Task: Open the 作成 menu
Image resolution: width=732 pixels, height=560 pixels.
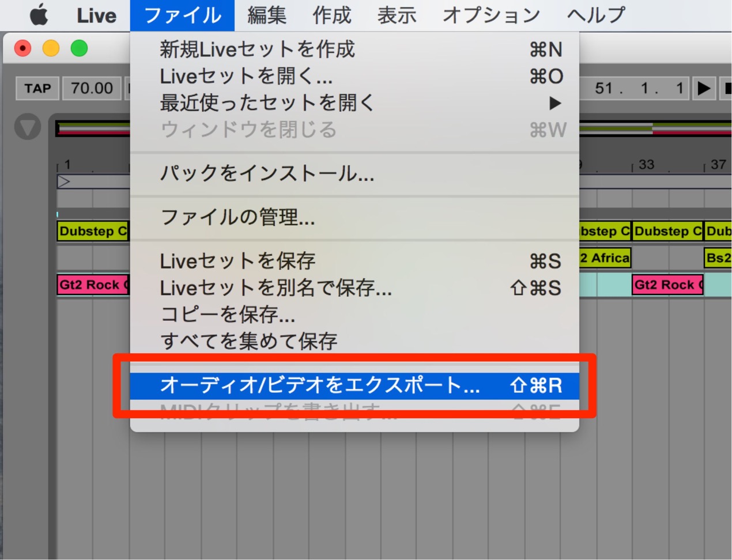Action: (x=332, y=16)
